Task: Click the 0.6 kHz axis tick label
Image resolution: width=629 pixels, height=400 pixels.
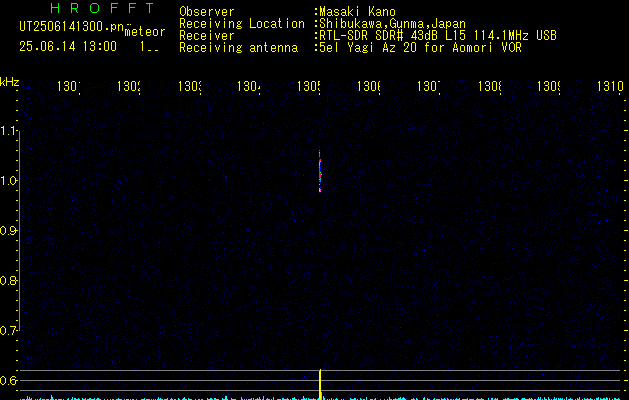Action: [8, 380]
